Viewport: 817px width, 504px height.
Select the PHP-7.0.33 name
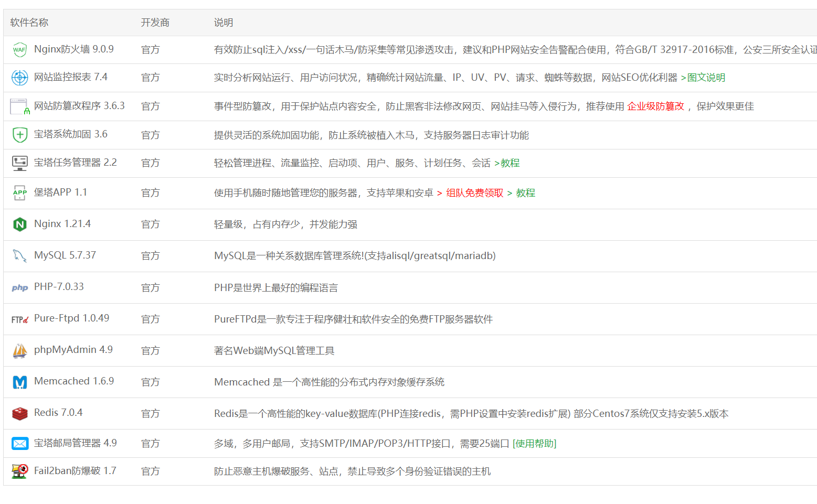tap(59, 287)
